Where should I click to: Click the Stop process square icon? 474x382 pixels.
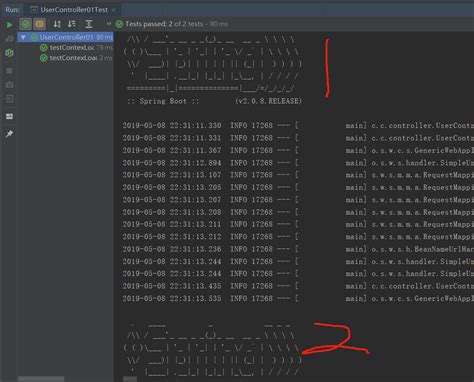(x=9, y=71)
